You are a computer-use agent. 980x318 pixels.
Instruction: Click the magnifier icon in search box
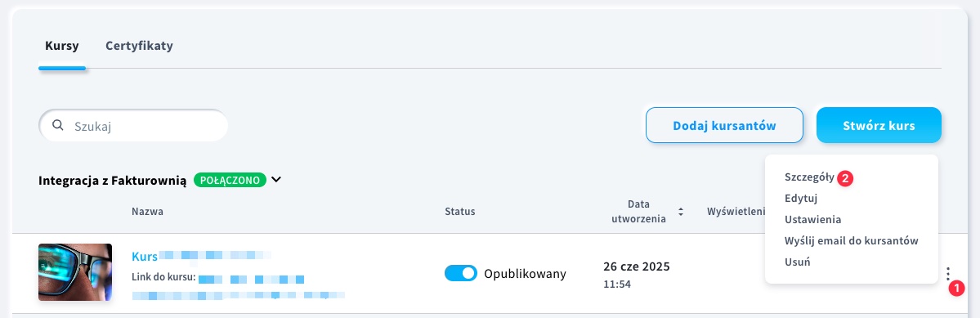pyautogui.click(x=57, y=126)
